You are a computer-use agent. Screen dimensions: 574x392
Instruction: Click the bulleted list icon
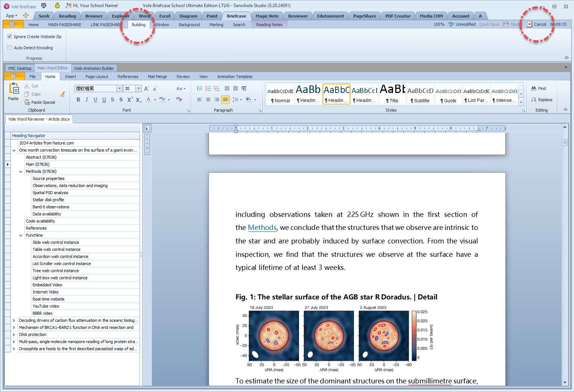[199, 88]
